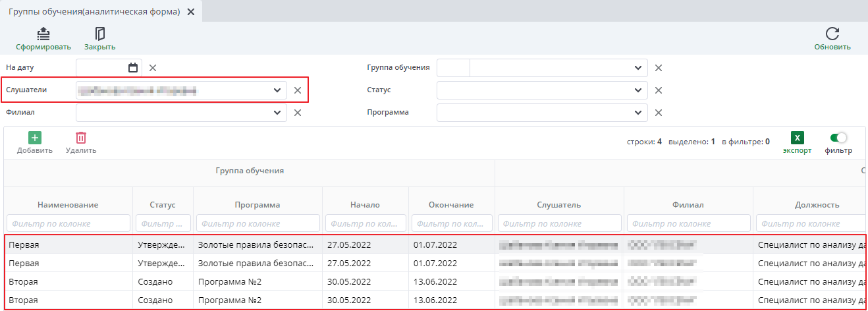Clear the Группа обучения field with X
This screenshot has width=868, height=311.
click(658, 68)
